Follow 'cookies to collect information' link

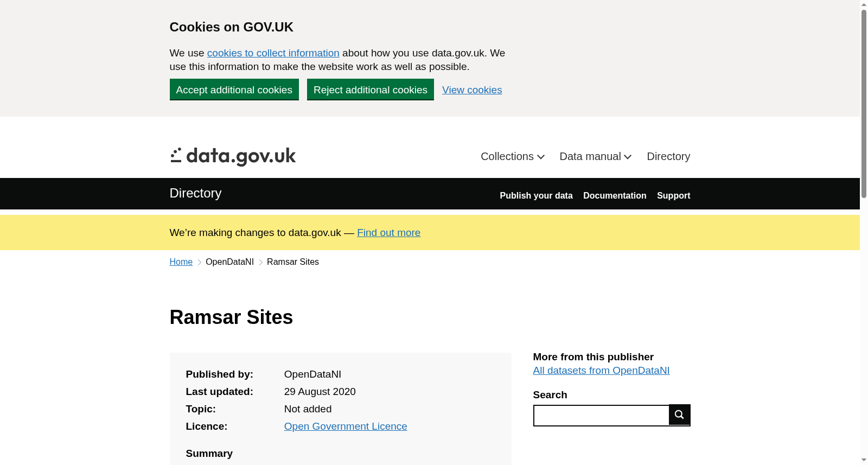pos(273,53)
